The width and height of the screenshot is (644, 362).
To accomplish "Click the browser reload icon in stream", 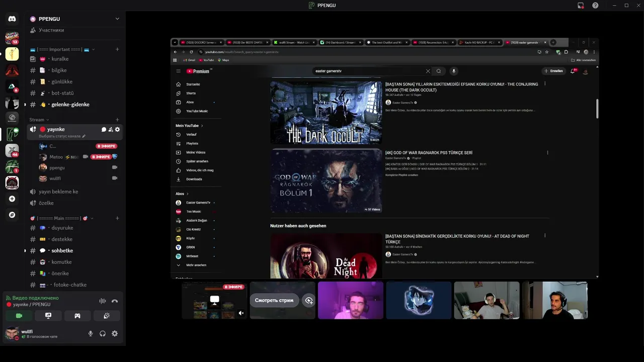I will 191,52.
